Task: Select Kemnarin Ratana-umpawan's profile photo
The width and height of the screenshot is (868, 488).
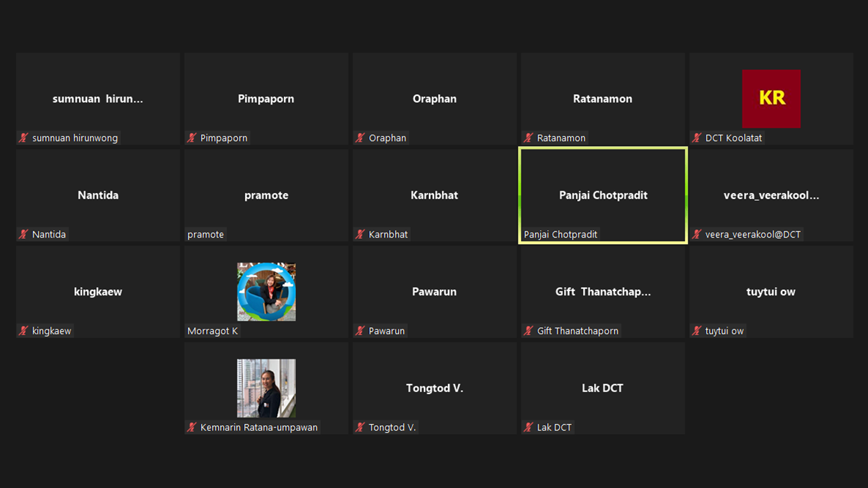Action: 266,388
